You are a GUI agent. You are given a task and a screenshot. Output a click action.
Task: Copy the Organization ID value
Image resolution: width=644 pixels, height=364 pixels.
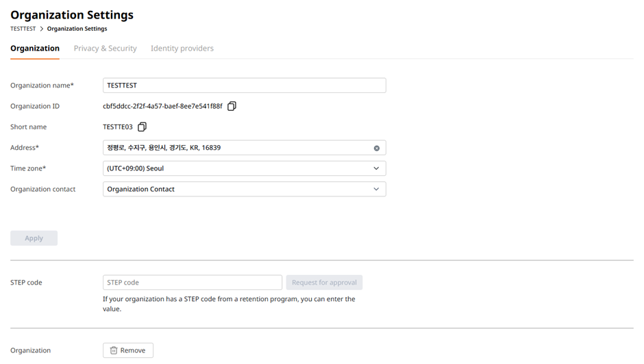[232, 106]
